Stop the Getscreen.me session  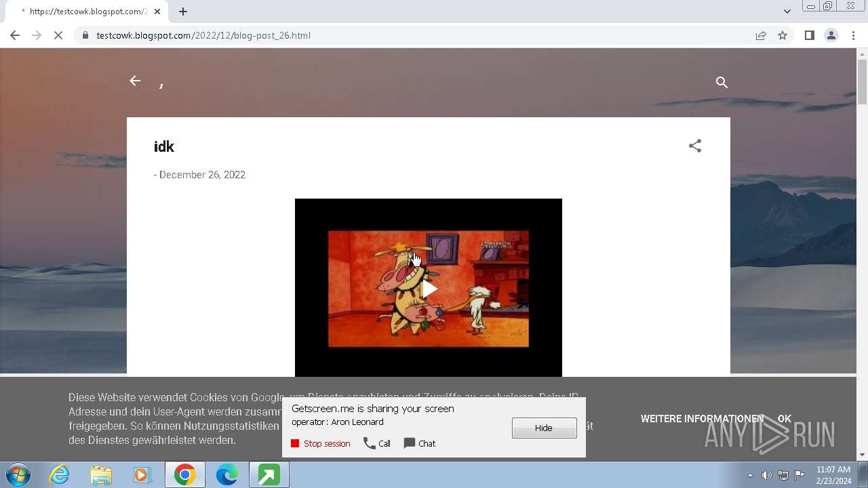click(321, 443)
